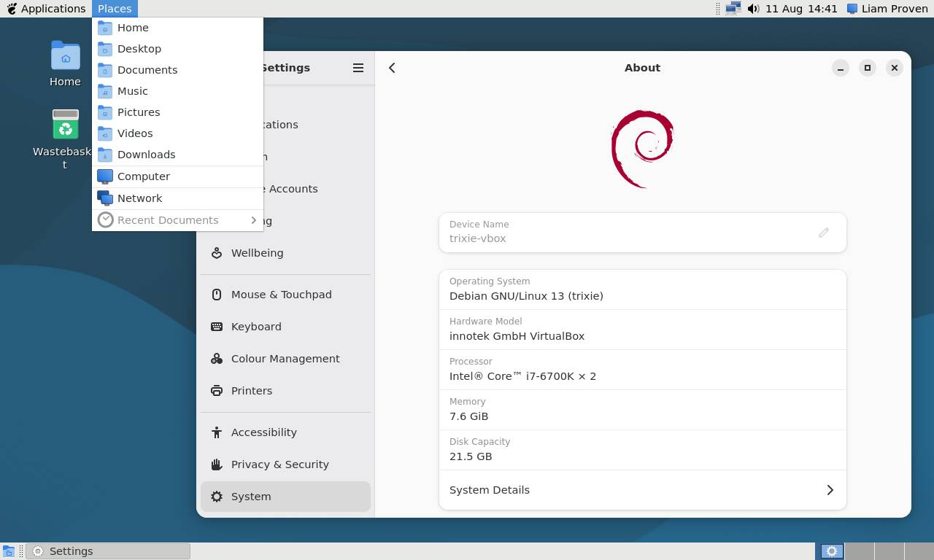Screen dimensions: 934x560
Task: Click the back arrow in About header
Action: [x=392, y=68]
